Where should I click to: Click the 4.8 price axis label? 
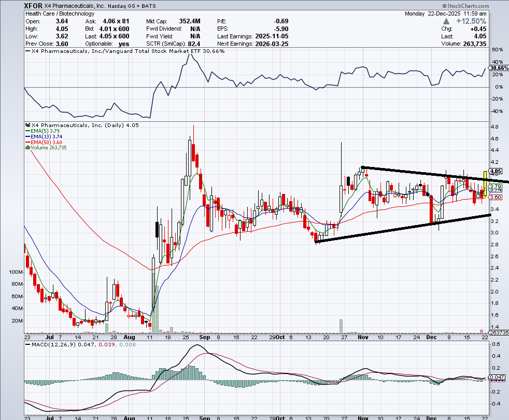click(494, 127)
